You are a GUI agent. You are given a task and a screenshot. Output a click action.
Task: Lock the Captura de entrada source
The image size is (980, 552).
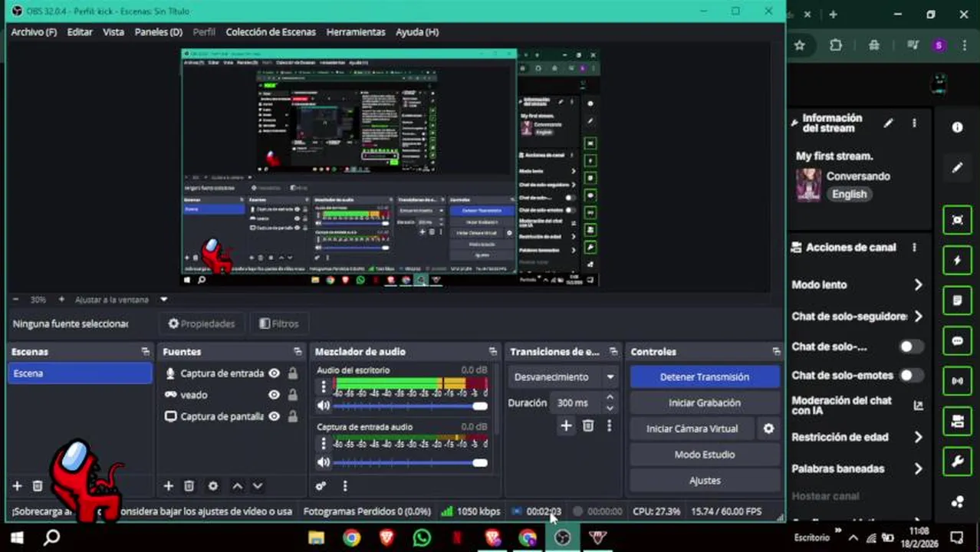pos(292,373)
